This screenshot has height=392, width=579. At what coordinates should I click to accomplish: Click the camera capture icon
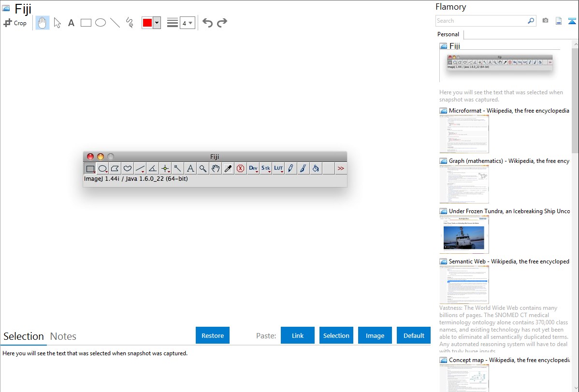[x=545, y=21]
